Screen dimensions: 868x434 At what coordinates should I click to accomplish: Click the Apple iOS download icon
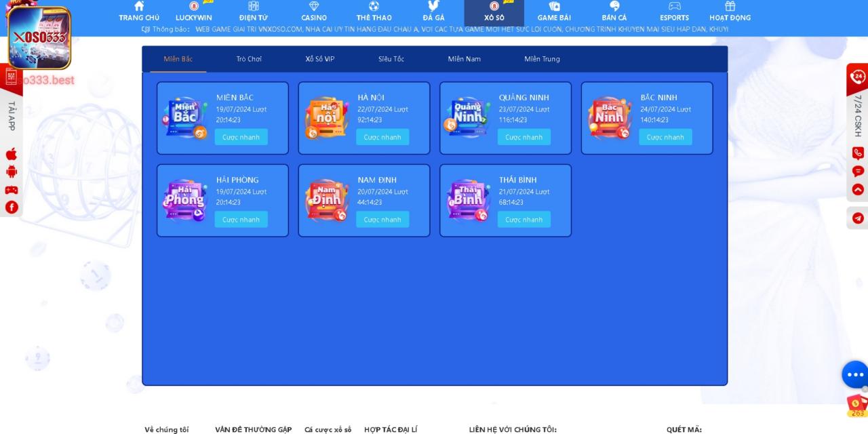[x=12, y=154]
